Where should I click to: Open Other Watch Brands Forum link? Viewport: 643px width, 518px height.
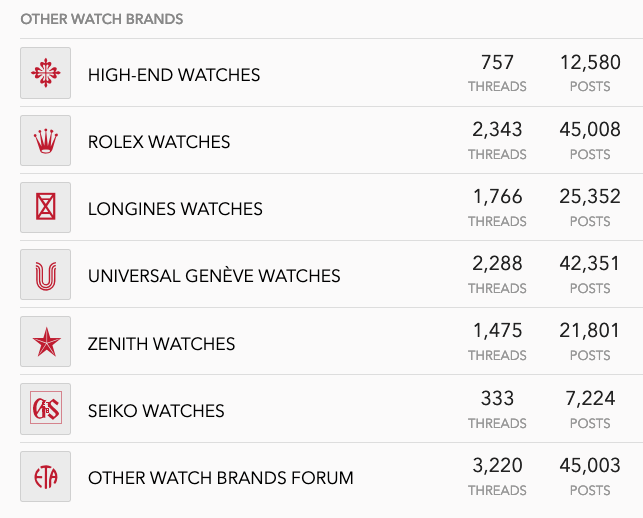[221, 478]
